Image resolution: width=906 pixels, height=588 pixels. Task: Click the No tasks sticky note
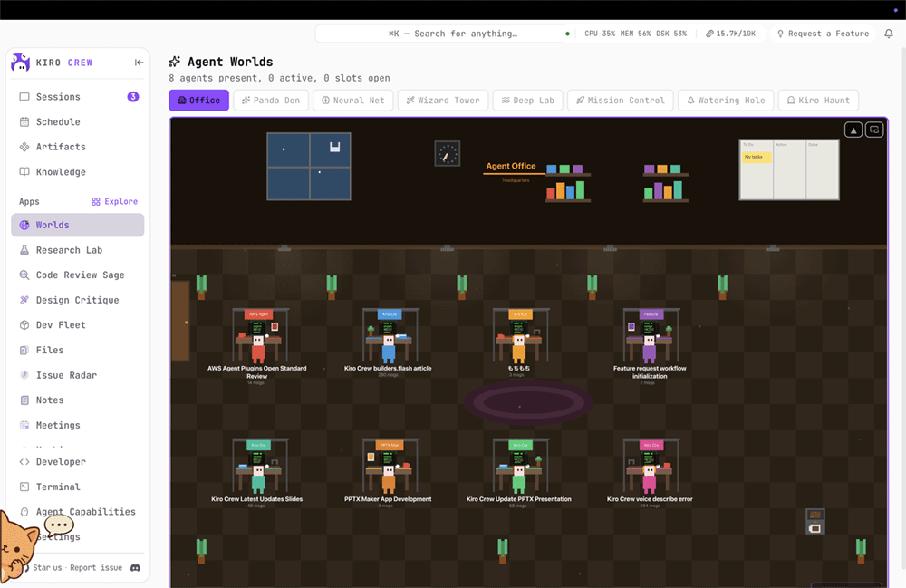[757, 157]
